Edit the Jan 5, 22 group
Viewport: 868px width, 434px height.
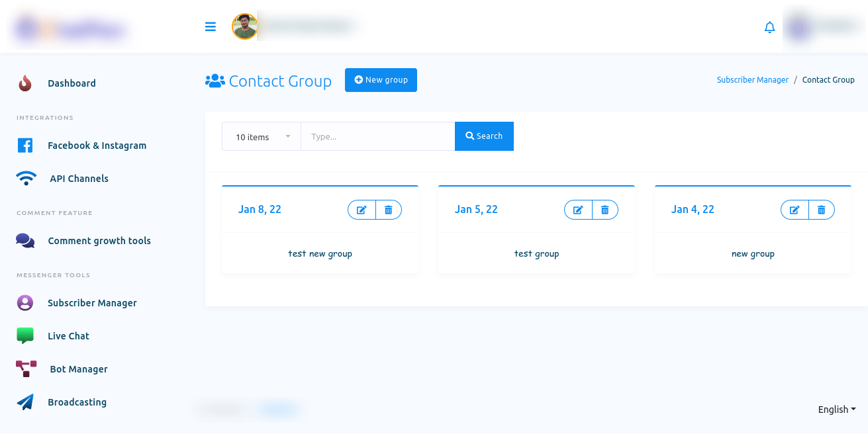578,210
